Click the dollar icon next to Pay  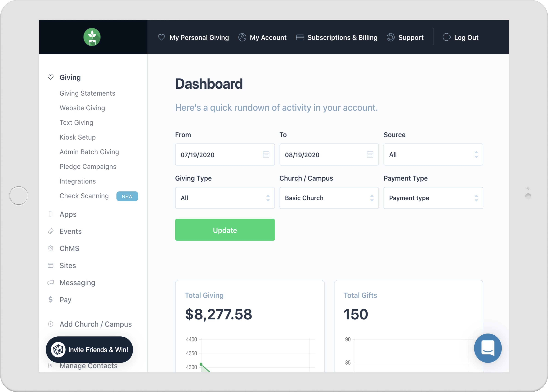[x=50, y=300]
